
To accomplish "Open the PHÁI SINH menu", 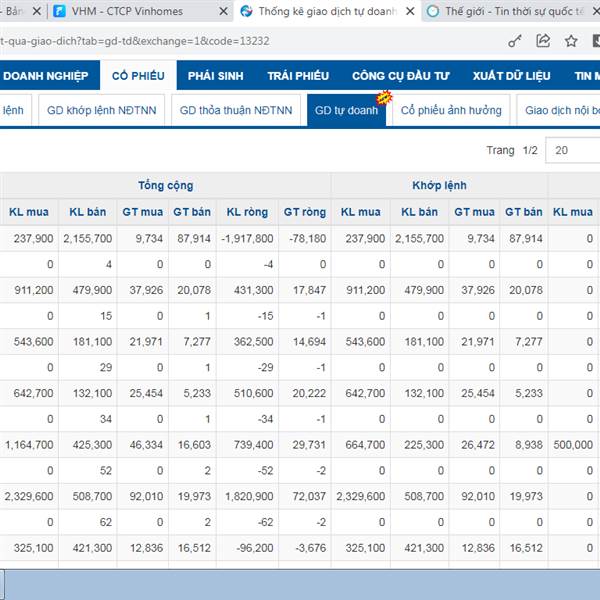I will [217, 76].
